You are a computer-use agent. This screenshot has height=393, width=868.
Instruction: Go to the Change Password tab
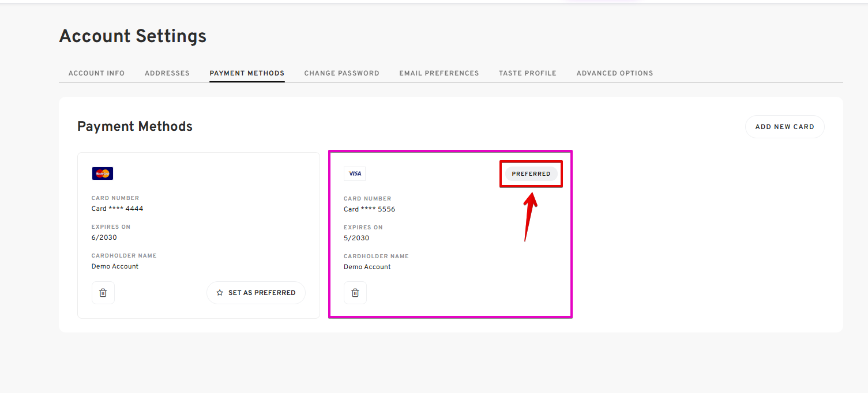pyautogui.click(x=342, y=73)
